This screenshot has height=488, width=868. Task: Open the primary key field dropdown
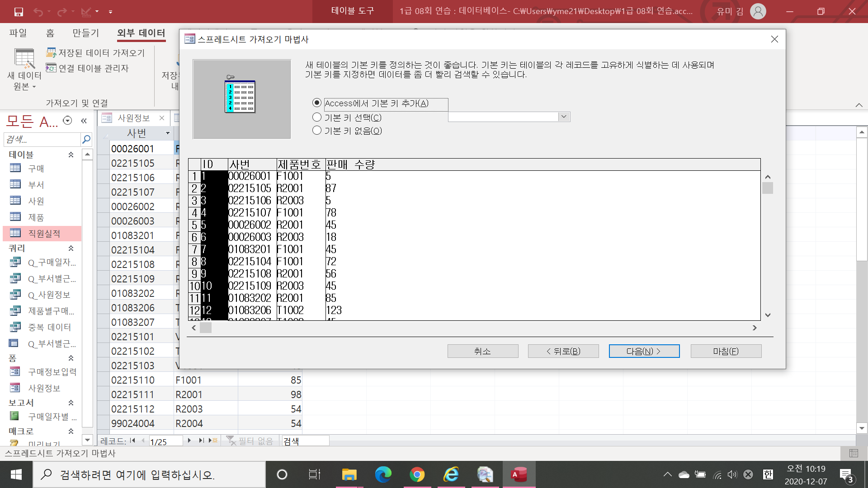click(564, 117)
